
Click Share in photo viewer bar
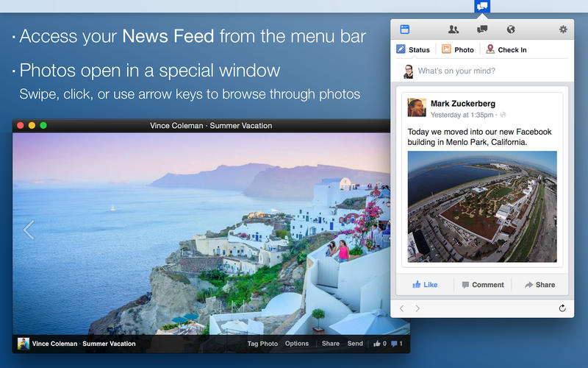(330, 344)
